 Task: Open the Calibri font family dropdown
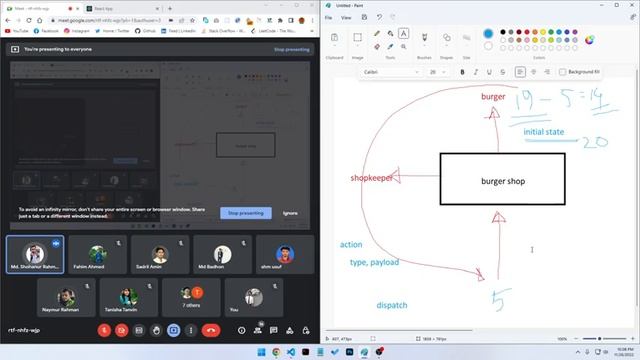391,72
